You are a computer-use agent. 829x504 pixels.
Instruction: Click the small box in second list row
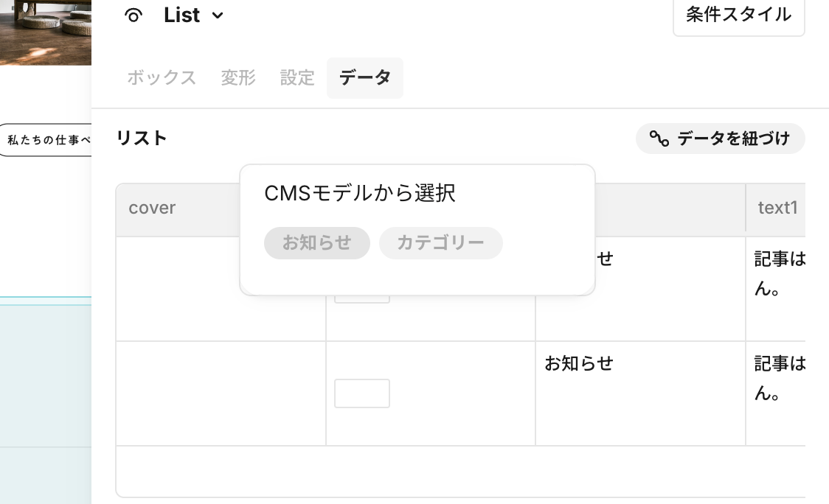point(362,393)
